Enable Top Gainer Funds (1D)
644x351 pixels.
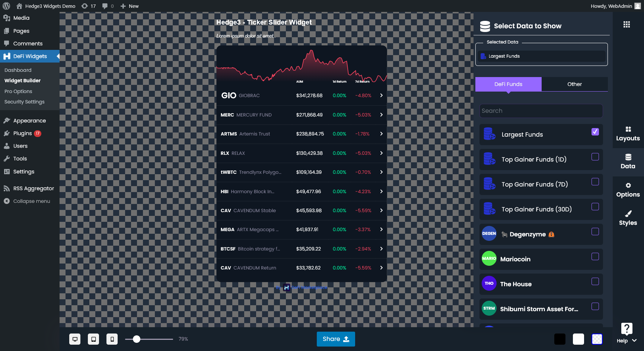(596, 157)
